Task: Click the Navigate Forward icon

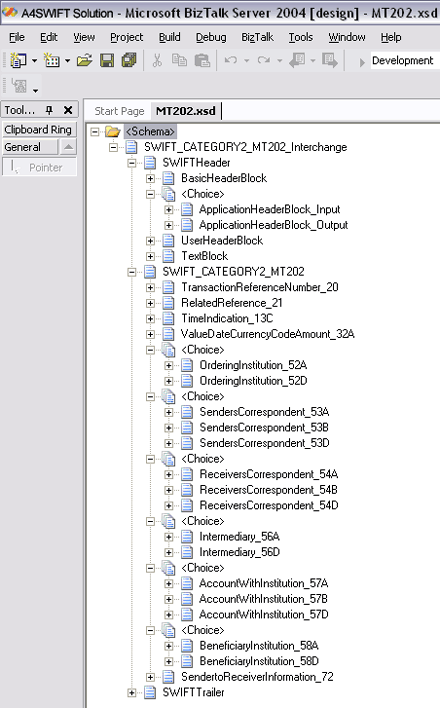Action: [x=330, y=60]
